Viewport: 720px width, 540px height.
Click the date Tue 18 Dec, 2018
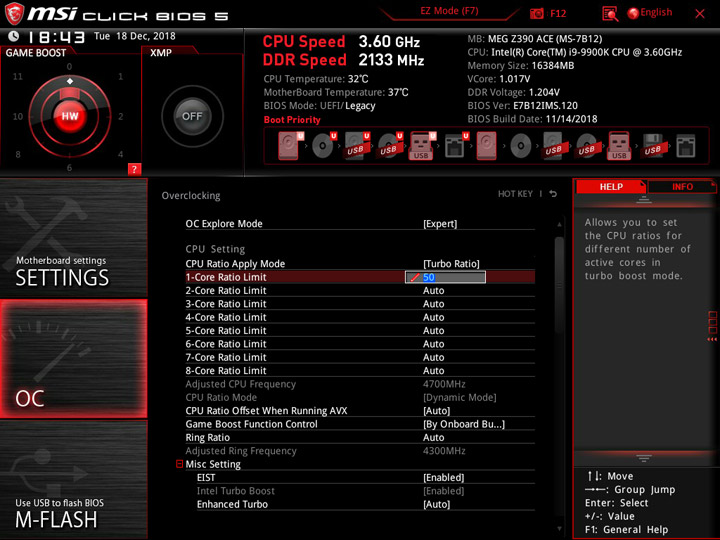[135, 36]
